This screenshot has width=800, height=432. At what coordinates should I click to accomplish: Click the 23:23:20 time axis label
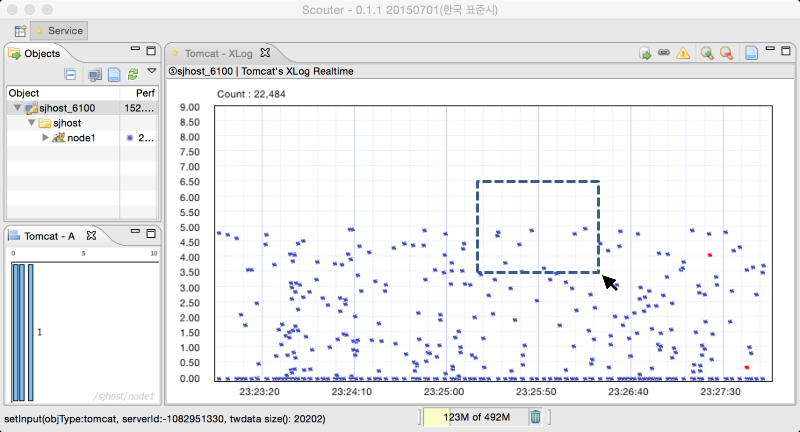click(x=259, y=392)
